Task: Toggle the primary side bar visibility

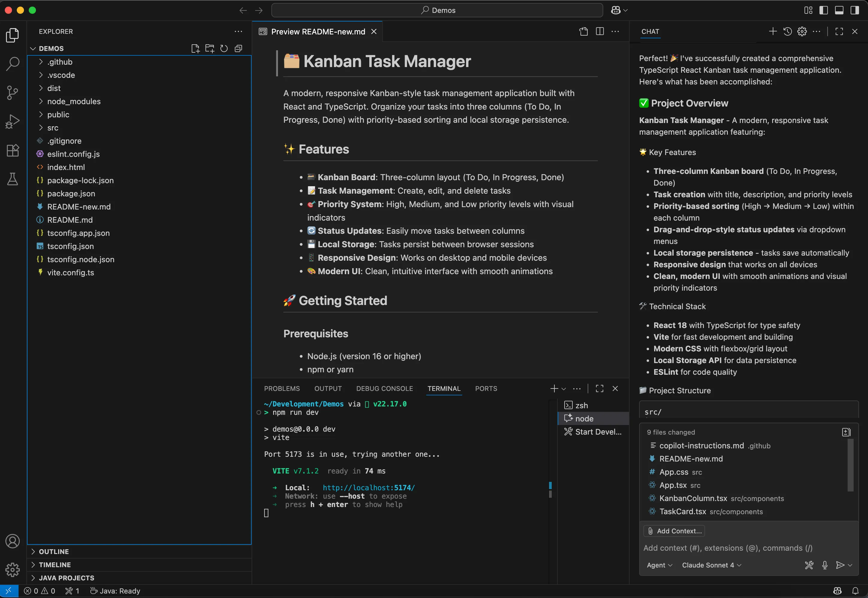Action: click(x=824, y=10)
